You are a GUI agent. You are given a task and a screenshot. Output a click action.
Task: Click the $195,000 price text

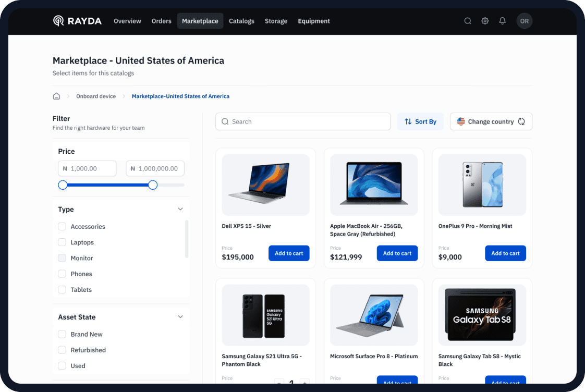pos(238,257)
